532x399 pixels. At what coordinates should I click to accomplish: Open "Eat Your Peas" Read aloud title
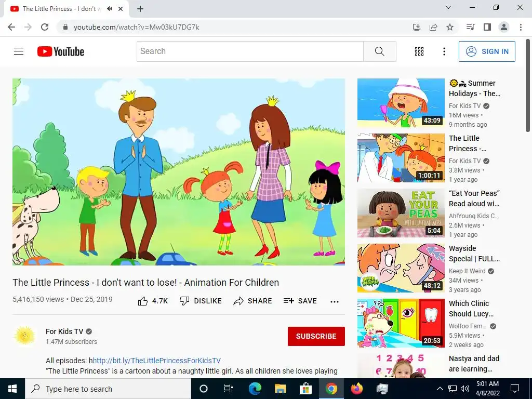click(474, 198)
